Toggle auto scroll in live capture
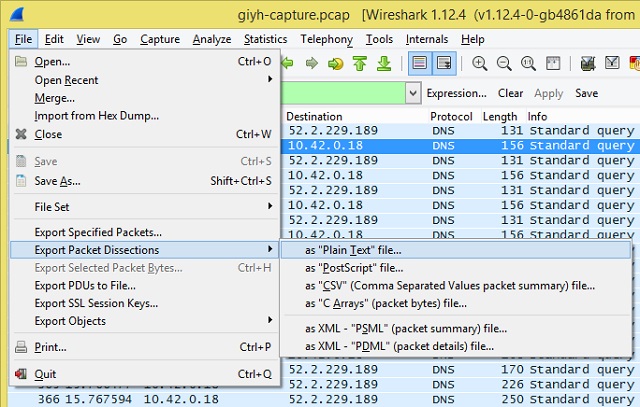The width and height of the screenshot is (640, 407). (x=444, y=63)
